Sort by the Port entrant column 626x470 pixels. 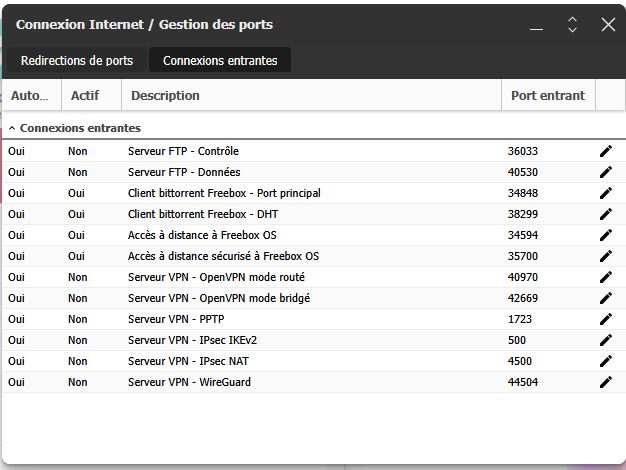click(547, 96)
